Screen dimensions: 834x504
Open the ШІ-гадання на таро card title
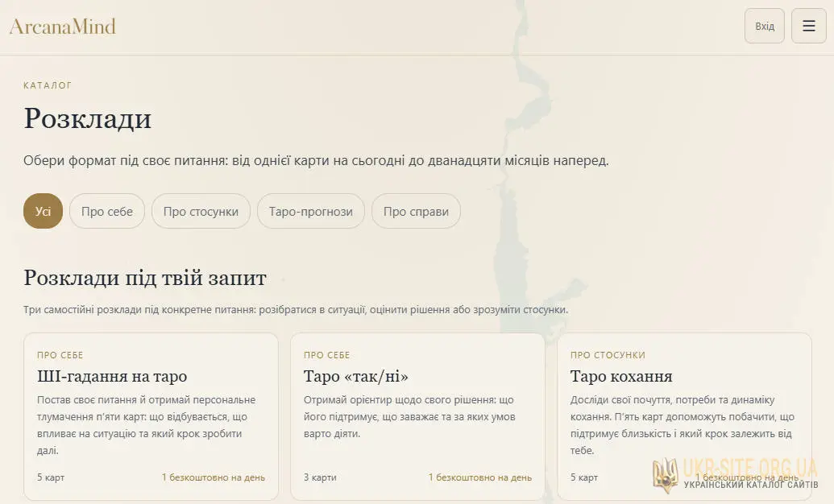coord(112,377)
